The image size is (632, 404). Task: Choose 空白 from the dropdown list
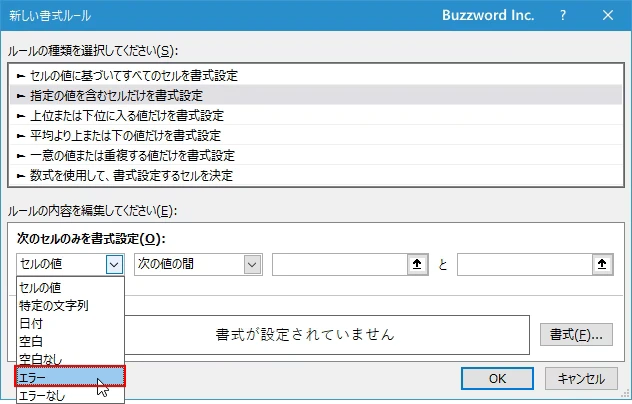(x=70, y=342)
